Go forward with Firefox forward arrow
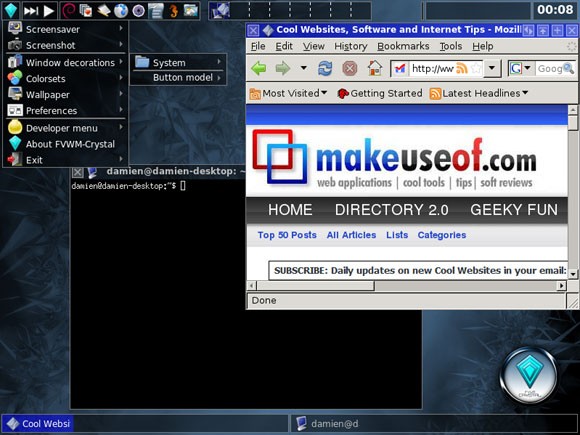The width and height of the screenshot is (580, 435). (x=283, y=68)
